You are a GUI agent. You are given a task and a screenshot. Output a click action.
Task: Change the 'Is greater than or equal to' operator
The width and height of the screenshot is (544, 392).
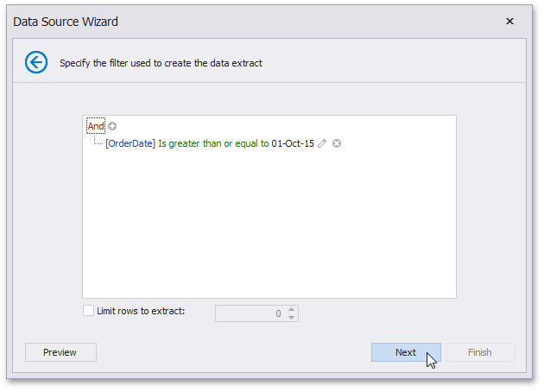click(213, 143)
